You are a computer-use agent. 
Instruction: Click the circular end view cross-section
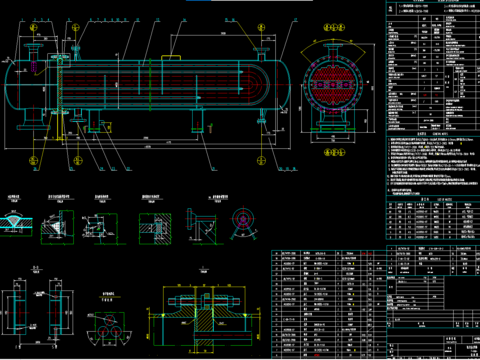point(333,85)
